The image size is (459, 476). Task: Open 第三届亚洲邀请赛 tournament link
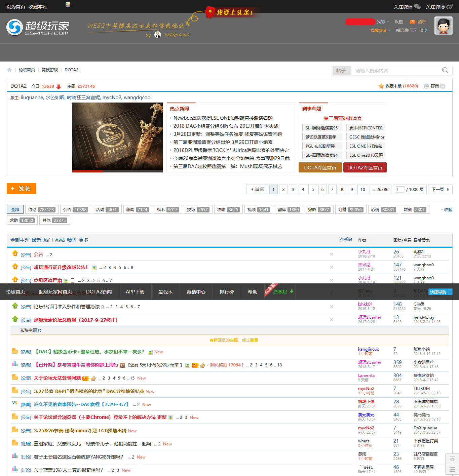click(343, 118)
